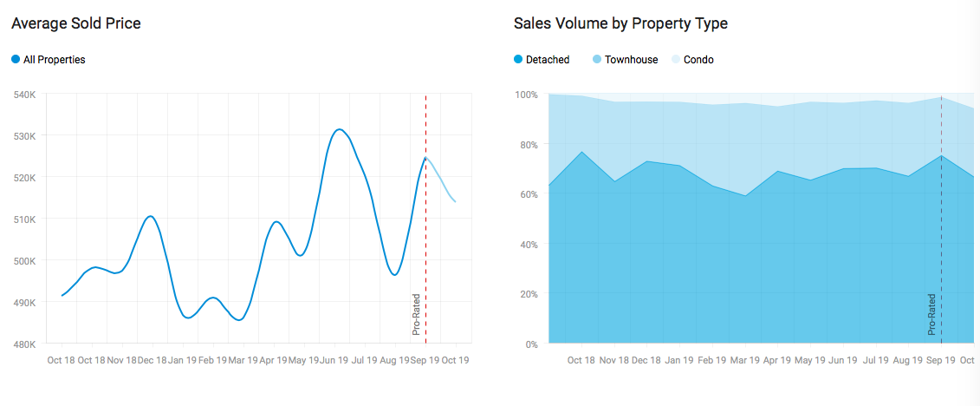980x406 pixels.
Task: Click the 100% y-axis label
Action: 526,95
